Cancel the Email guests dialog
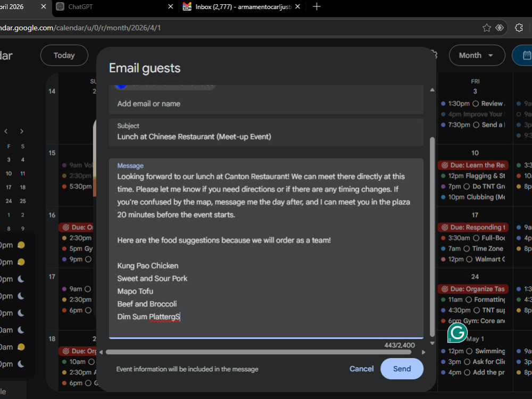This screenshot has height=399, width=532. [361, 369]
